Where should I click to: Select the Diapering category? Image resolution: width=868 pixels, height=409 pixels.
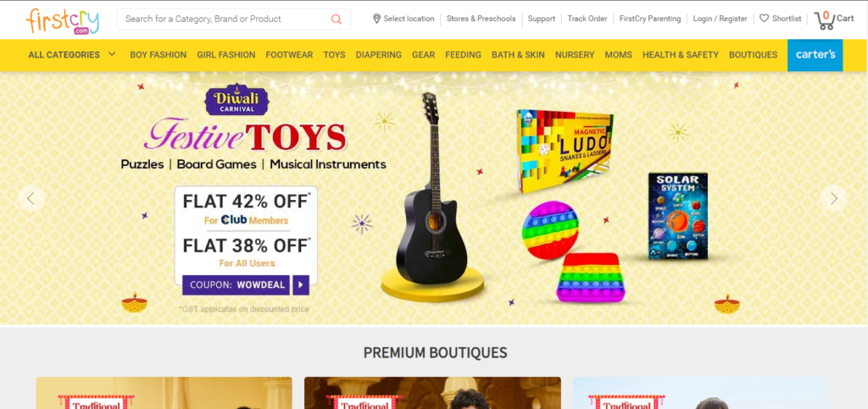pos(379,55)
